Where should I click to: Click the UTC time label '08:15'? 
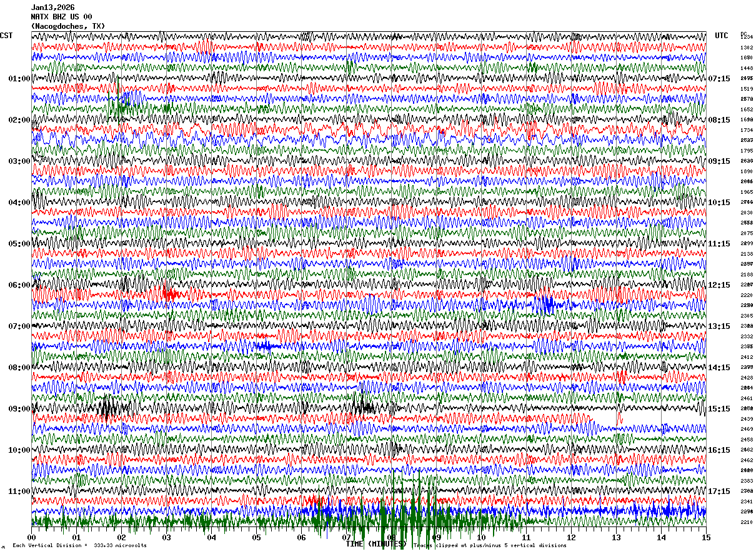coord(719,120)
